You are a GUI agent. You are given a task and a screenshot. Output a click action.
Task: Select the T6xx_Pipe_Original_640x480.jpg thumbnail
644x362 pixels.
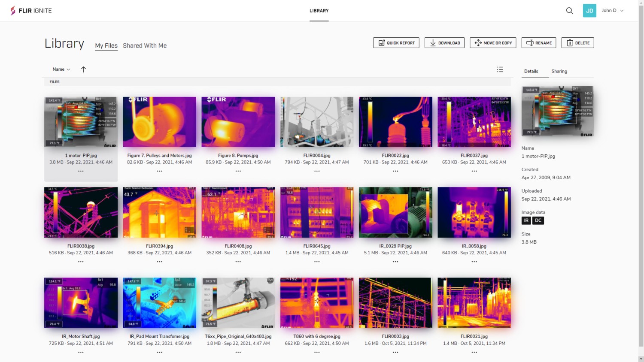(x=238, y=303)
